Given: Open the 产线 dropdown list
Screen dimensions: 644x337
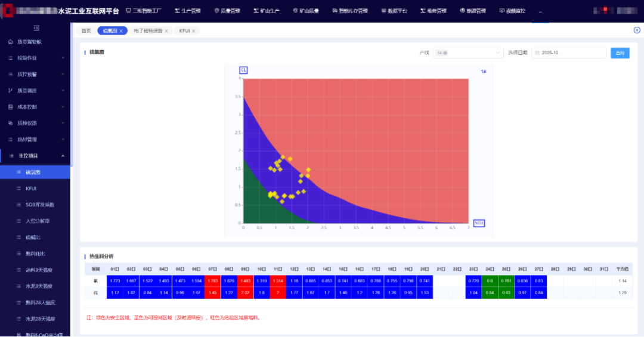Looking at the screenshot, I should point(498,53).
